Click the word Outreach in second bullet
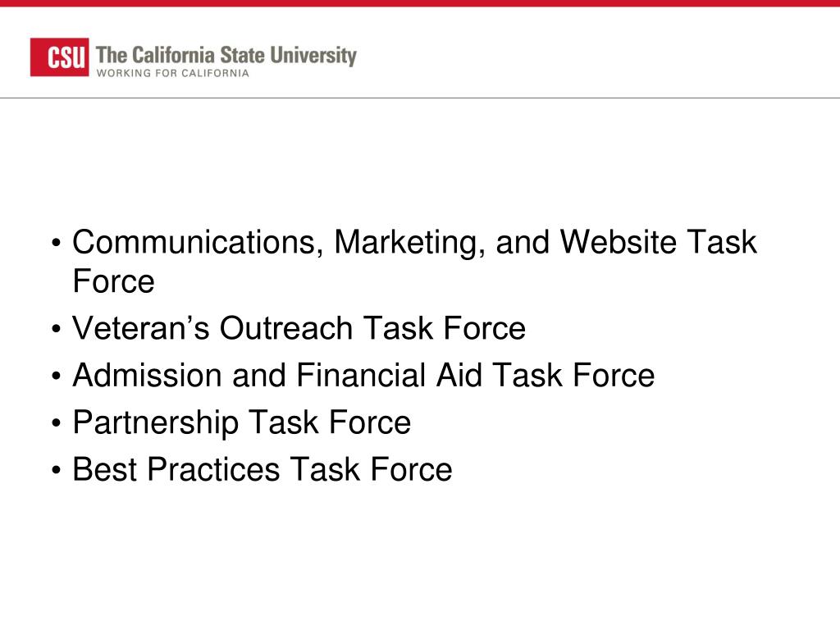 [285, 328]
